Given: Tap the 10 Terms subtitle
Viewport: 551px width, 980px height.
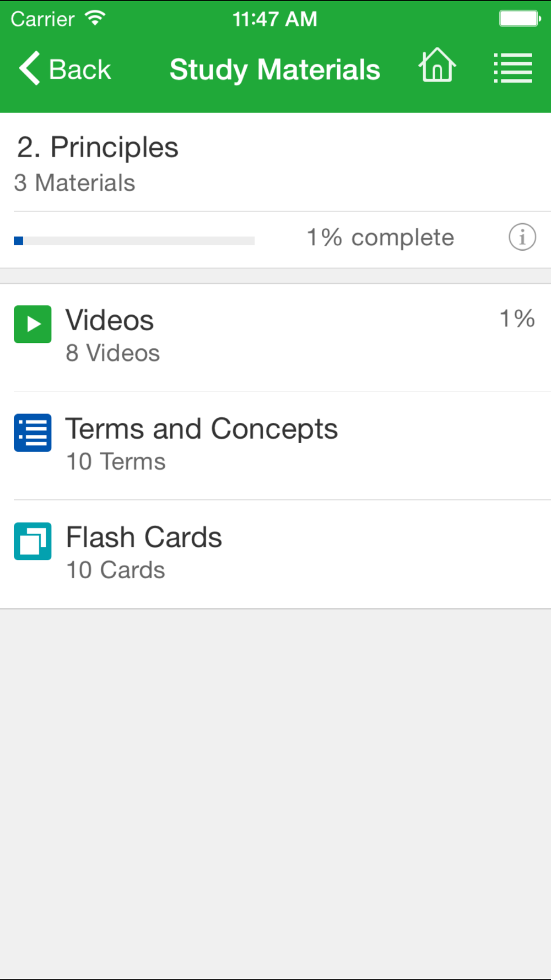Looking at the screenshot, I should 116,462.
